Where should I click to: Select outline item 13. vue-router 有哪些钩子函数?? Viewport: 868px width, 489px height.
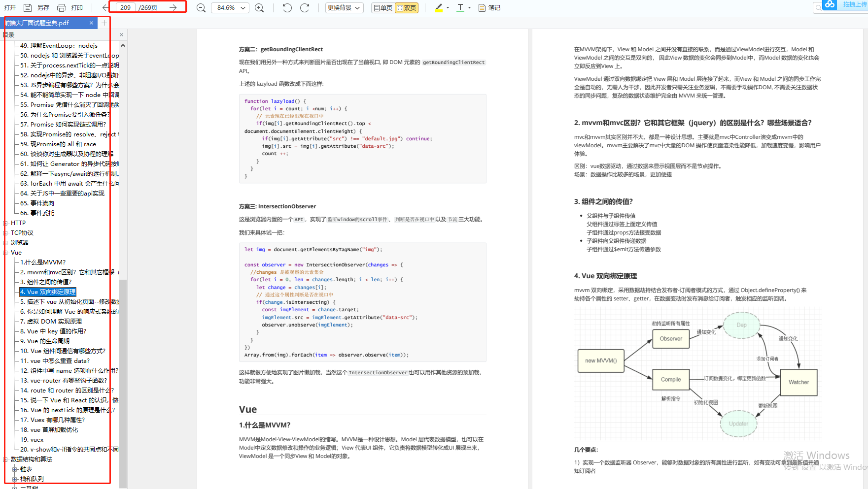pos(64,381)
